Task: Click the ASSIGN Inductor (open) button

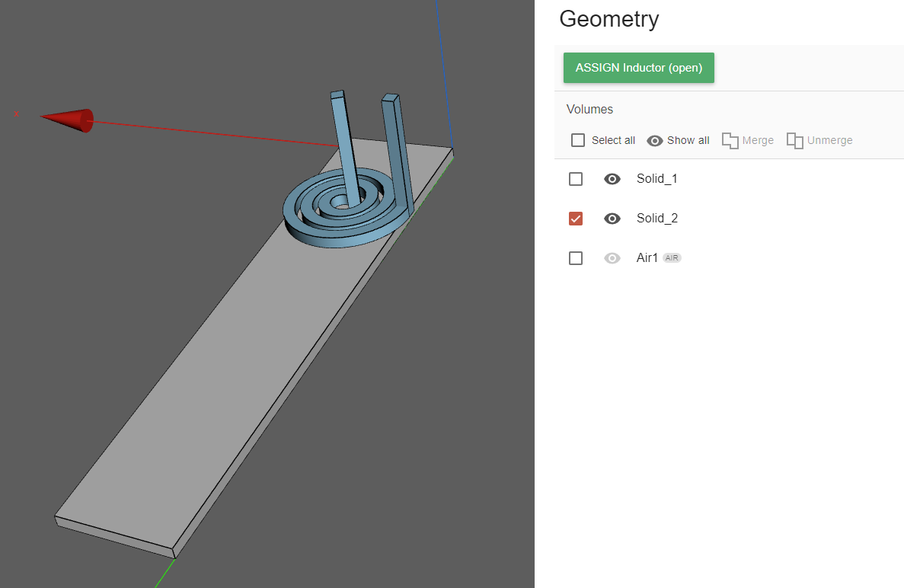Action: coord(638,68)
